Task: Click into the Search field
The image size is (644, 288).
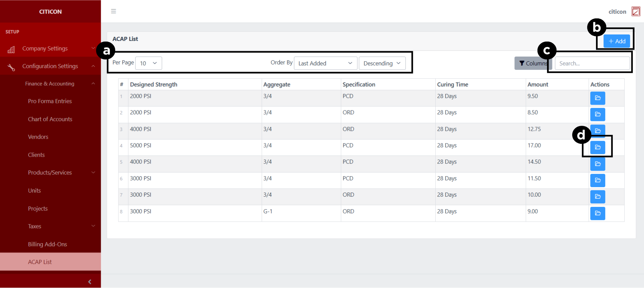Action: (x=592, y=63)
